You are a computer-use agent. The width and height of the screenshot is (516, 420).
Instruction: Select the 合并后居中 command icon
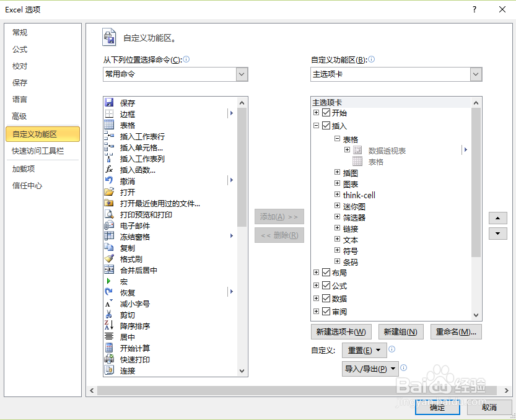tap(110, 270)
